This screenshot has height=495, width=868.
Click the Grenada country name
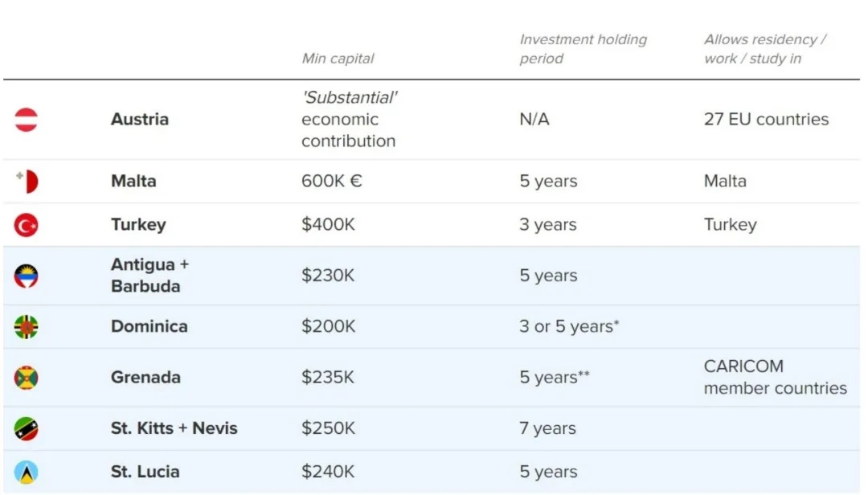145,378
